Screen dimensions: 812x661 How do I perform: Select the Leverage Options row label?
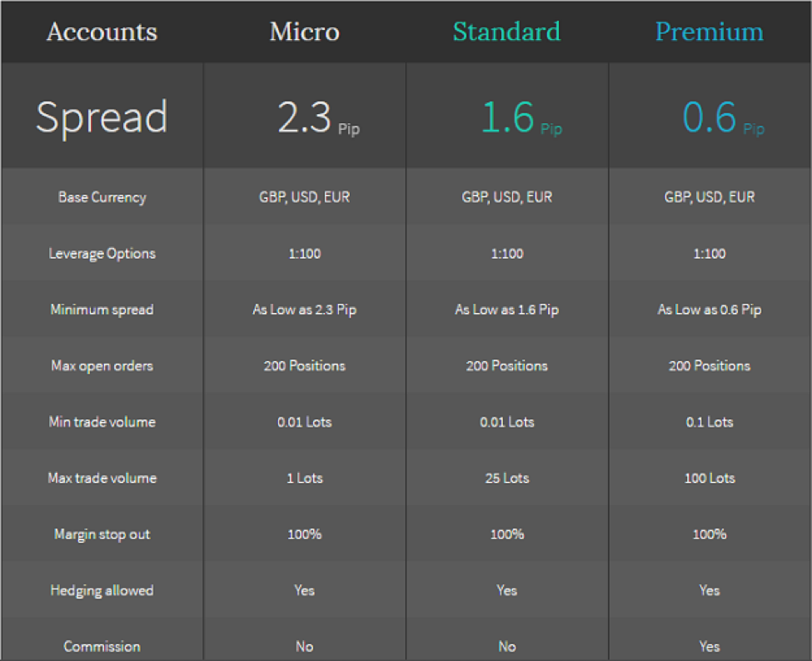[x=102, y=254]
